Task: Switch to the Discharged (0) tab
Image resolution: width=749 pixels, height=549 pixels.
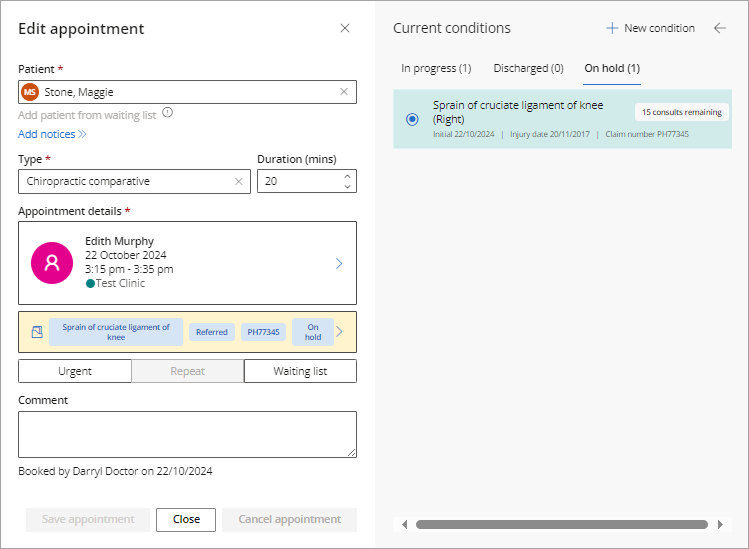Action: (528, 68)
